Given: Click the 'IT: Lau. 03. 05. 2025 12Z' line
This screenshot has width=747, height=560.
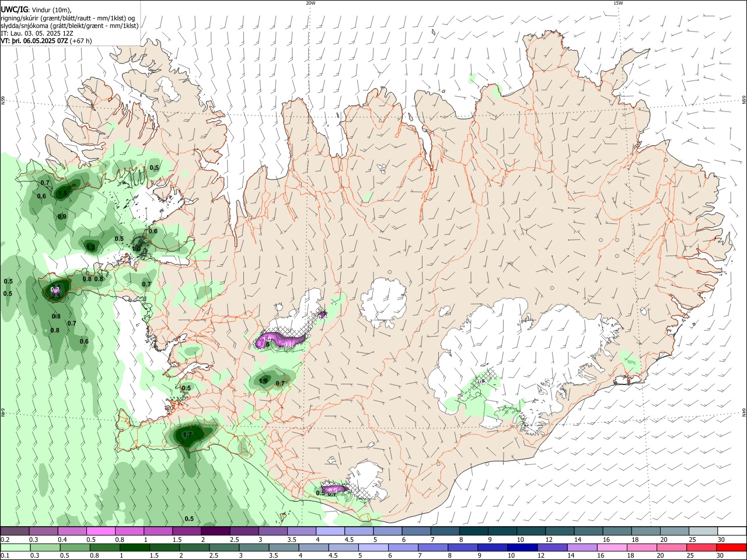Looking at the screenshot, I should tap(37, 34).
